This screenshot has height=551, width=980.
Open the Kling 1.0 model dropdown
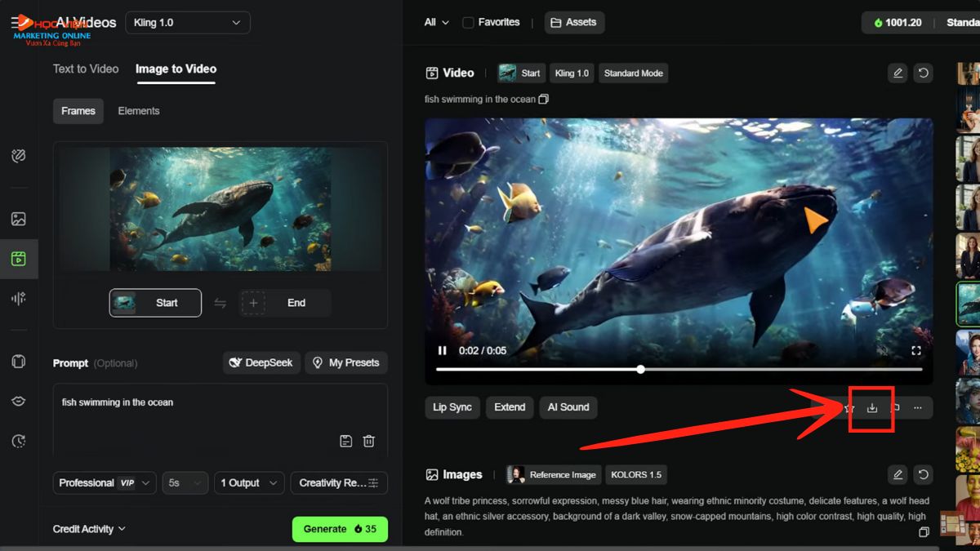click(x=188, y=23)
